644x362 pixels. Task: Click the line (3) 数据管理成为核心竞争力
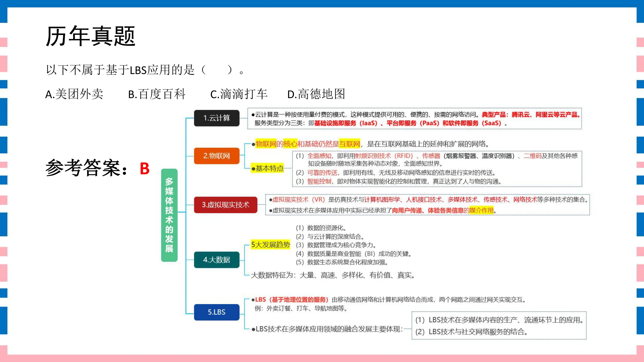coord(336,245)
